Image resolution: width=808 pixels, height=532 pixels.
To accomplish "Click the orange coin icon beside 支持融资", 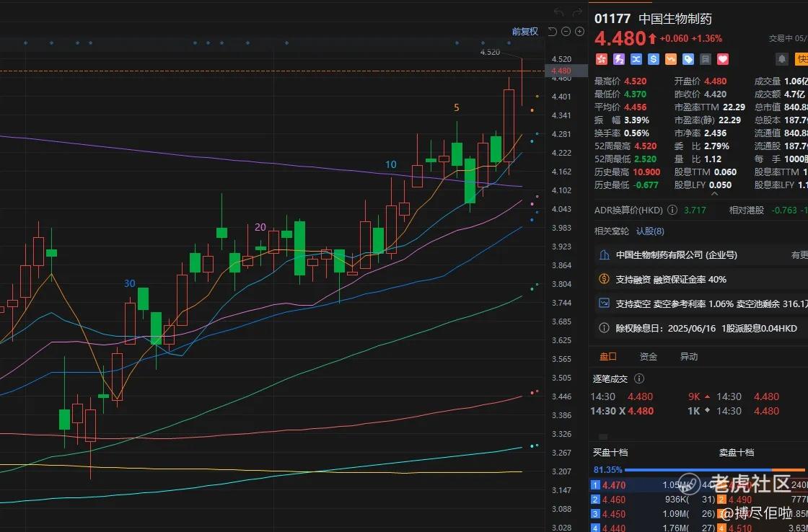I will coord(604,279).
